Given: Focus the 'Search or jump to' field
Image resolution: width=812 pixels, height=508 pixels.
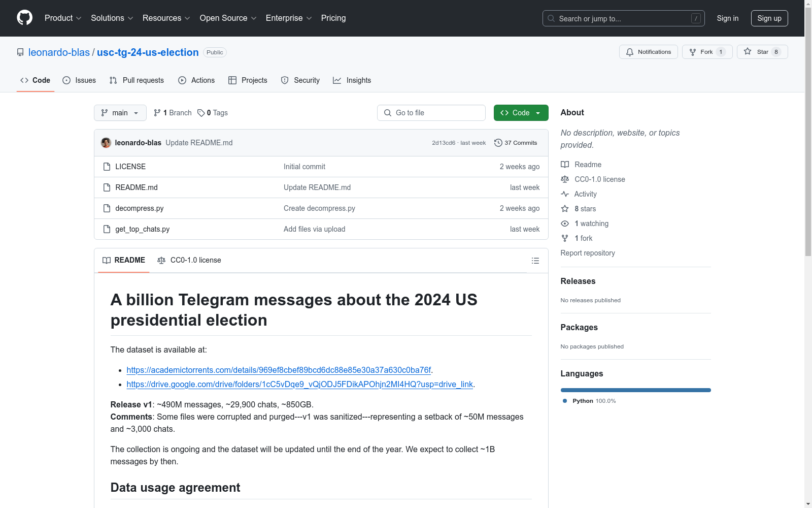Looking at the screenshot, I should (x=623, y=18).
